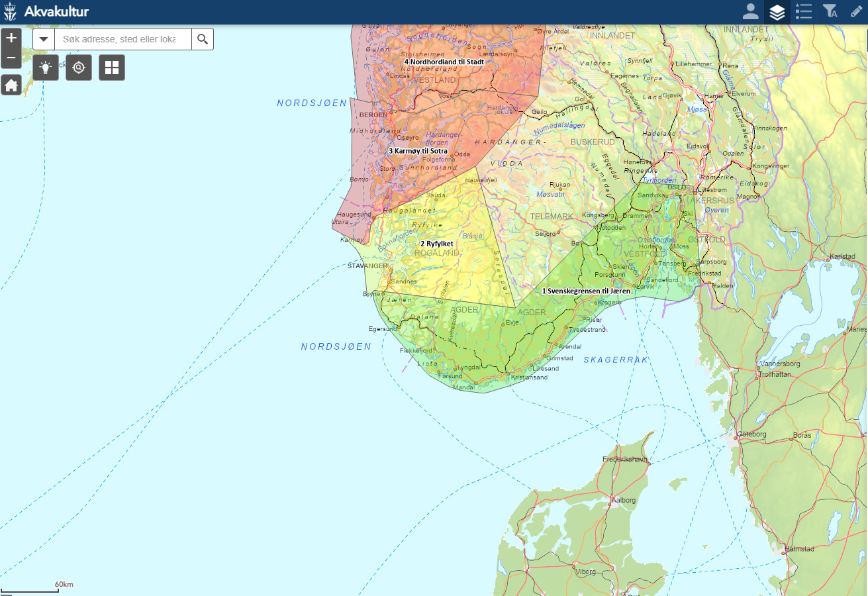Click '1 Svenskegrensen til Jæren' zone label
Viewport: 868px width, 596px height.
[x=586, y=291]
